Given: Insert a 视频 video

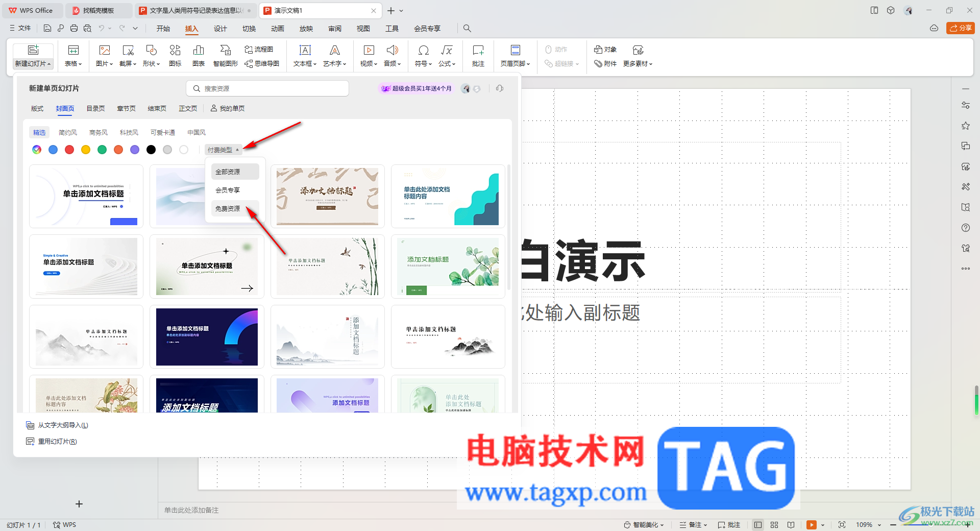Looking at the screenshot, I should pos(369,56).
